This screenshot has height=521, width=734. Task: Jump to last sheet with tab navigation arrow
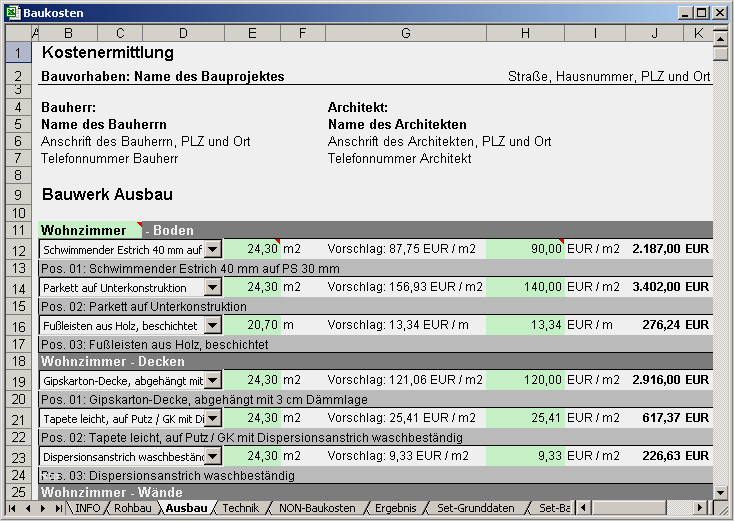pyautogui.click(x=59, y=508)
